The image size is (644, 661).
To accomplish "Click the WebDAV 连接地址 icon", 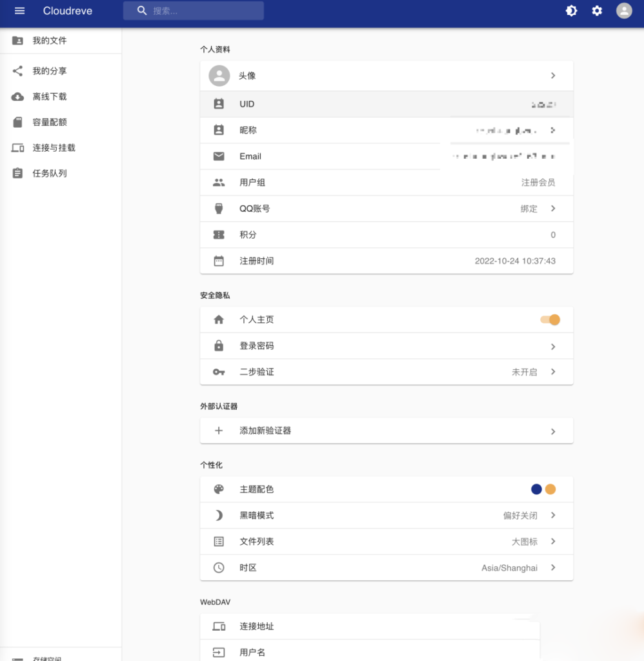I will tap(219, 626).
